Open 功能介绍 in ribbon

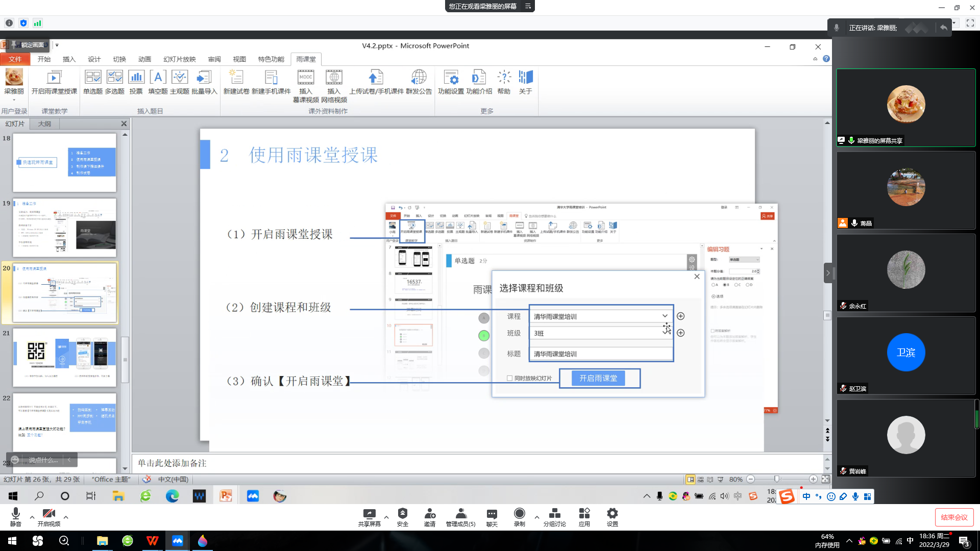click(479, 82)
